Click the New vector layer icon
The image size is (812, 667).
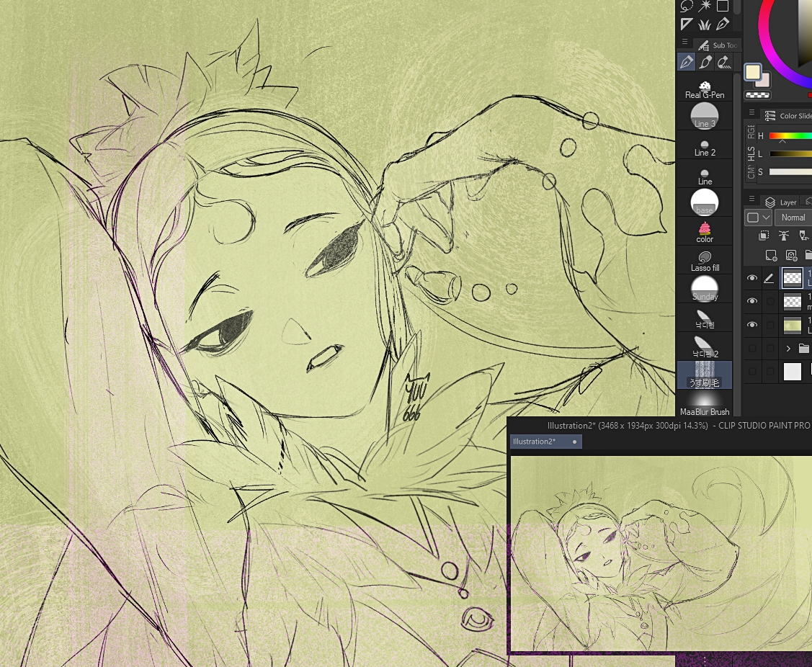point(791,255)
